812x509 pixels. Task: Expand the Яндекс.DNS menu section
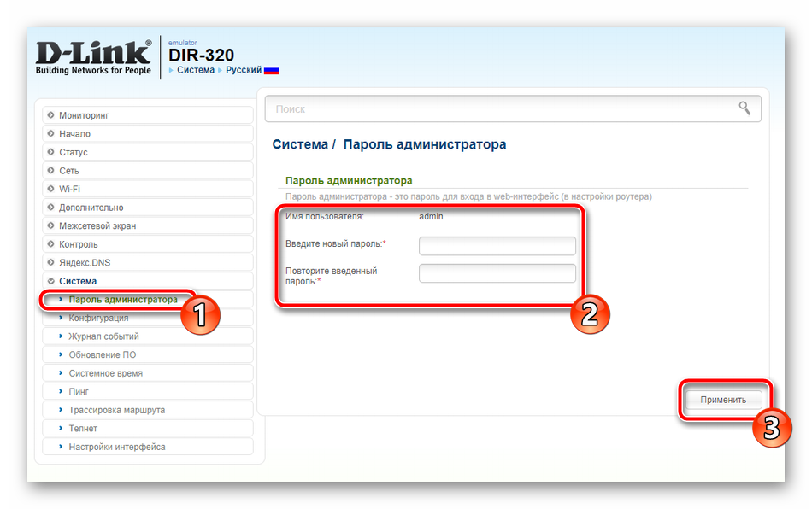pos(148,263)
